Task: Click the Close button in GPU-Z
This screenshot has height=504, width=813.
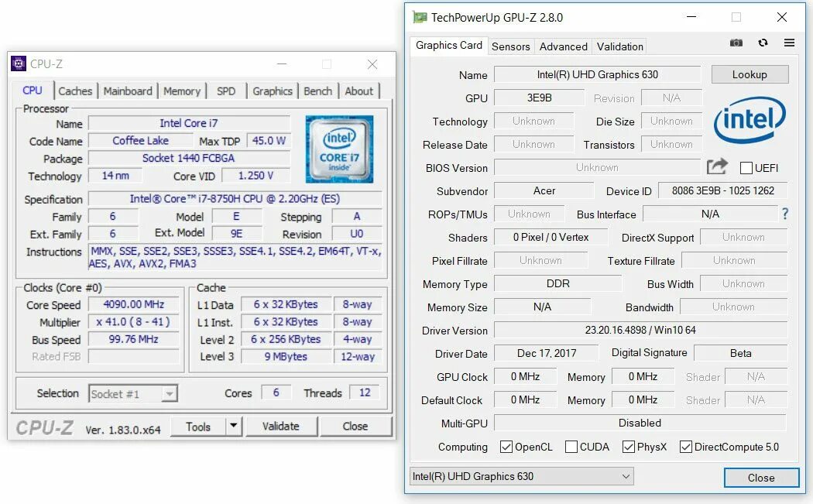Action: [x=761, y=478]
